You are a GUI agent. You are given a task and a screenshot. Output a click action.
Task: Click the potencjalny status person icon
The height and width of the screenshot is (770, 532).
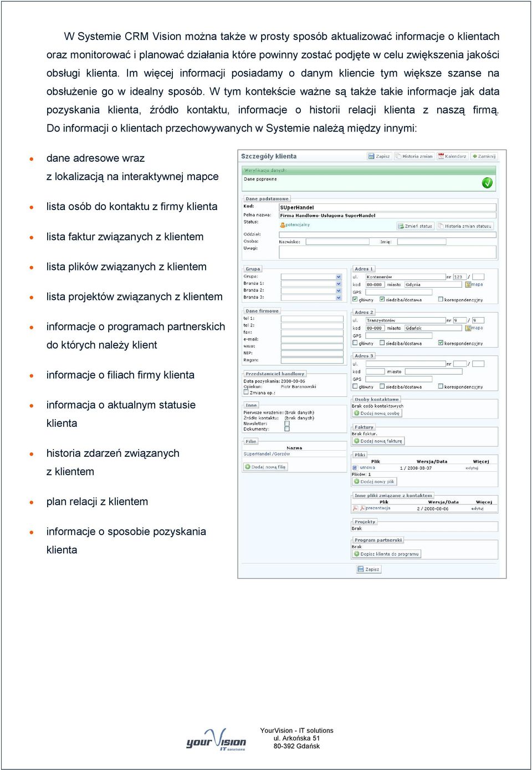tap(283, 225)
